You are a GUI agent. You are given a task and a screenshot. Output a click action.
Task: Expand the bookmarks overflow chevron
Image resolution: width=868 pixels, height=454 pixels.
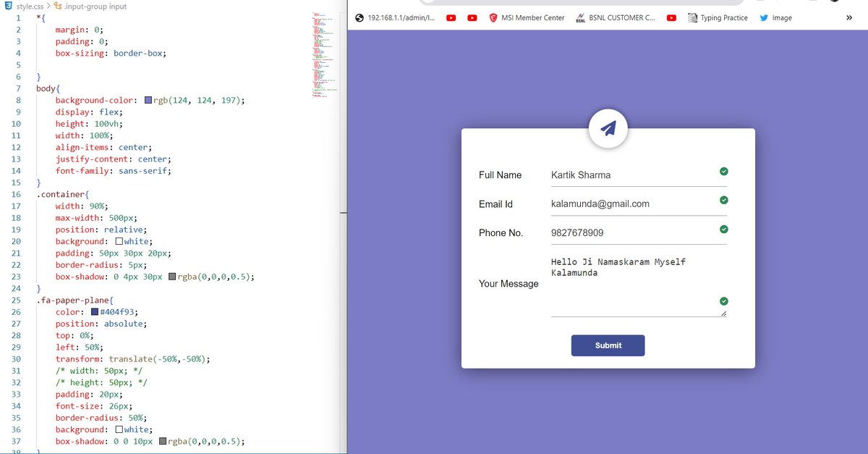point(849,17)
